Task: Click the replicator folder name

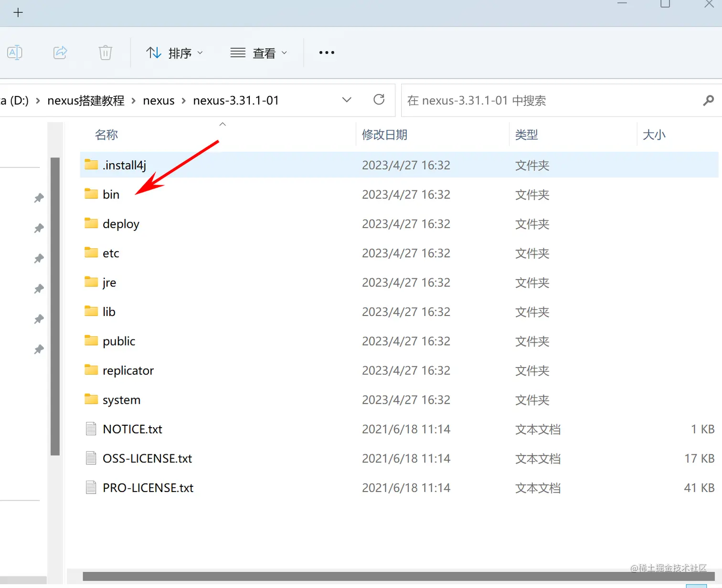Action: click(x=128, y=371)
